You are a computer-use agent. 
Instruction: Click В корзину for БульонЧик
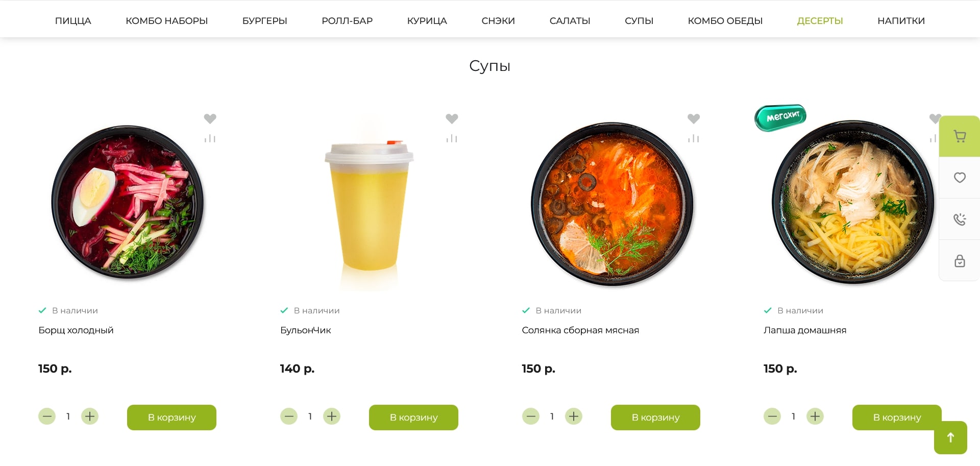(x=413, y=418)
